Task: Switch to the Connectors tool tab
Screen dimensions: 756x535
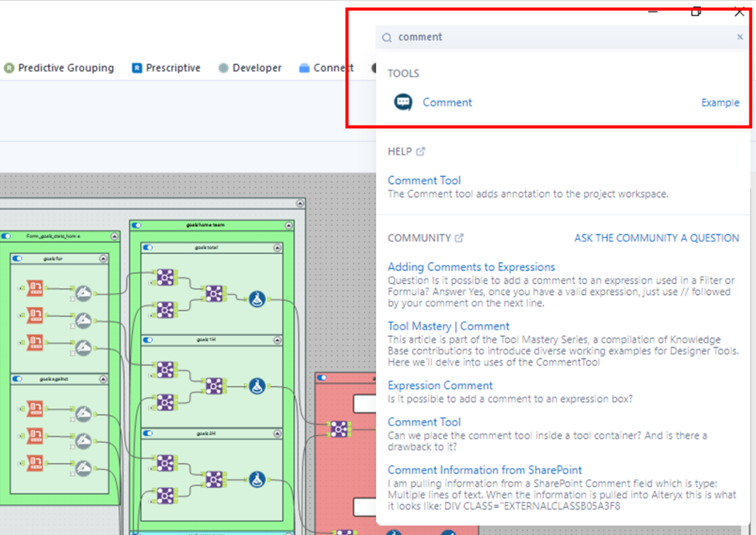Action: pos(326,68)
